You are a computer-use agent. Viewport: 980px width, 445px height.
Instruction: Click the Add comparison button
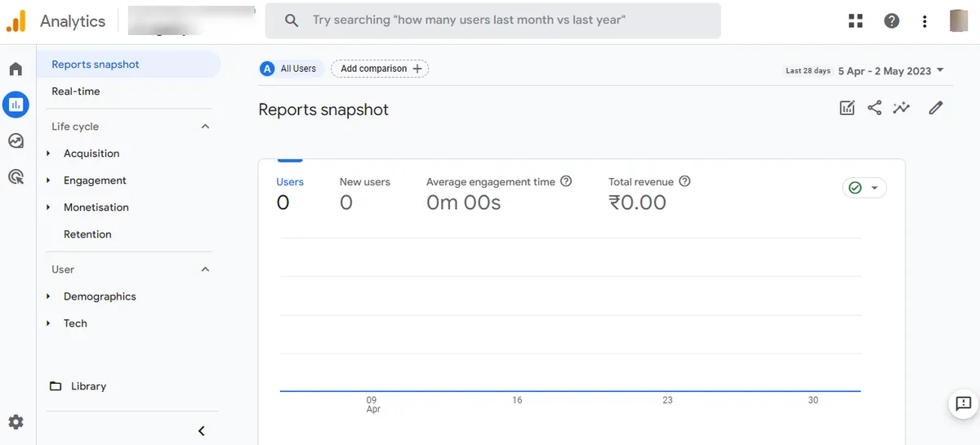[x=380, y=69]
